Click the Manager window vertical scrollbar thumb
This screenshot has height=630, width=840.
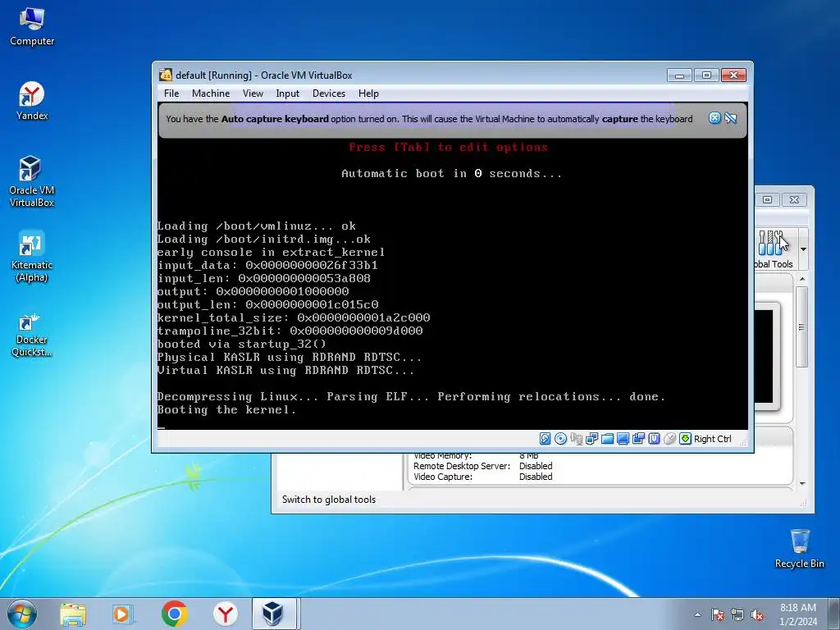pos(802,326)
